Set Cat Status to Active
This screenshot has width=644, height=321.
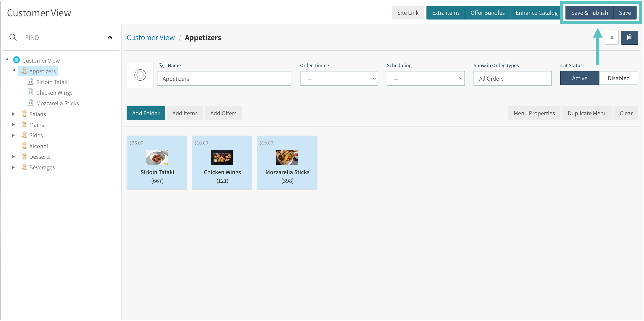pos(579,78)
